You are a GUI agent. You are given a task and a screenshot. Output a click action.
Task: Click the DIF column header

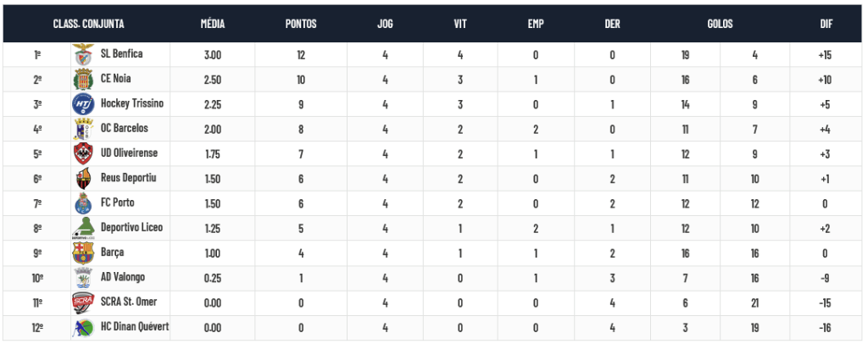click(826, 24)
